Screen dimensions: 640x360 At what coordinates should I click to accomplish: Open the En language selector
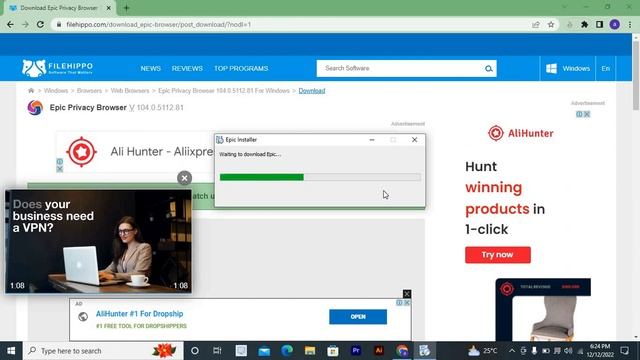point(606,69)
